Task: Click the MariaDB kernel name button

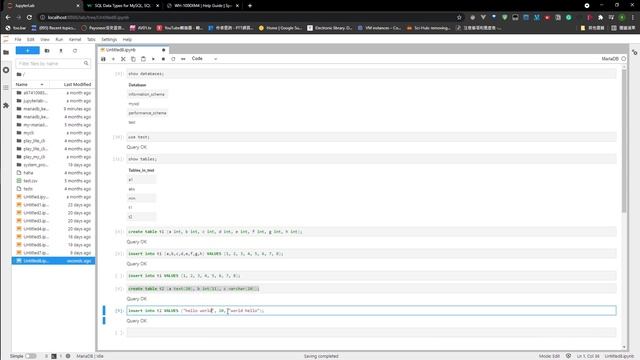Action: click(610, 59)
